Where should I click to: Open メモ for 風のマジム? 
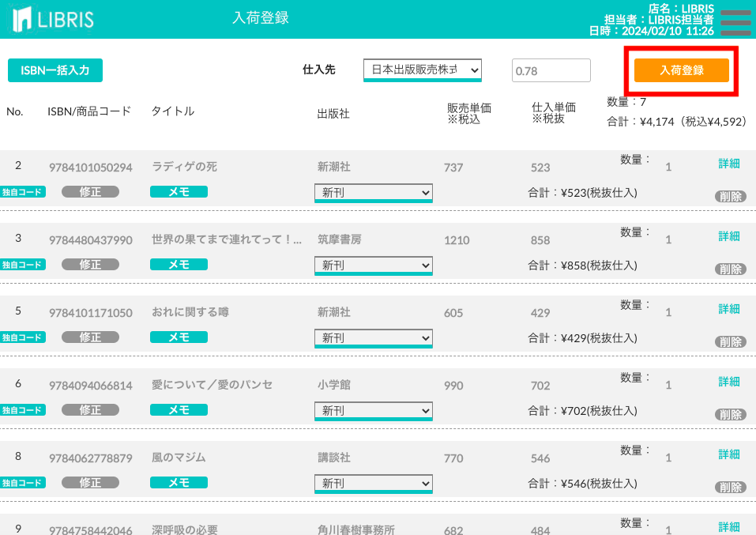179,483
